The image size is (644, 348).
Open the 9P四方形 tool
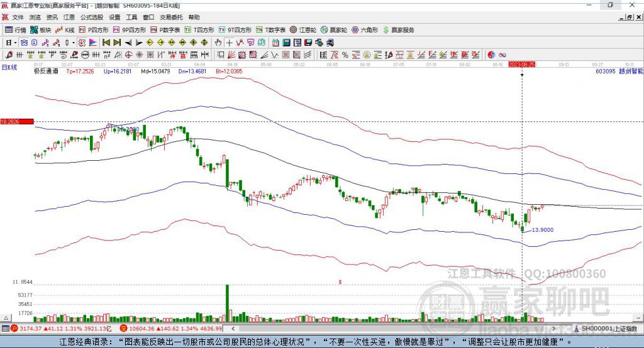pyautogui.click(x=130, y=30)
